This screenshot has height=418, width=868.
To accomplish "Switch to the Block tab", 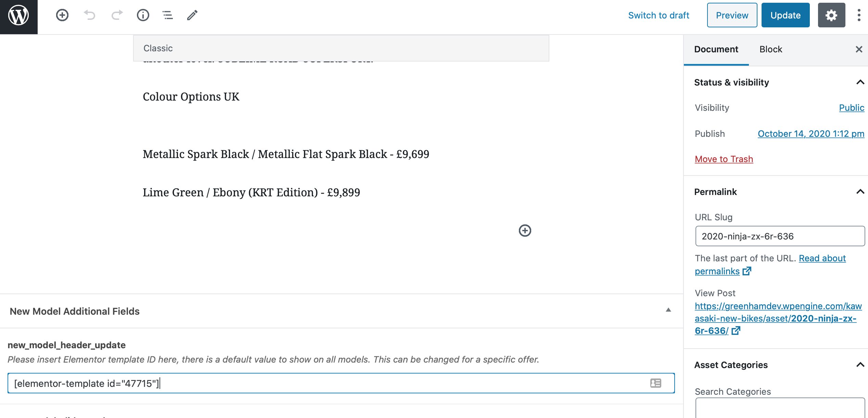I will point(771,49).
